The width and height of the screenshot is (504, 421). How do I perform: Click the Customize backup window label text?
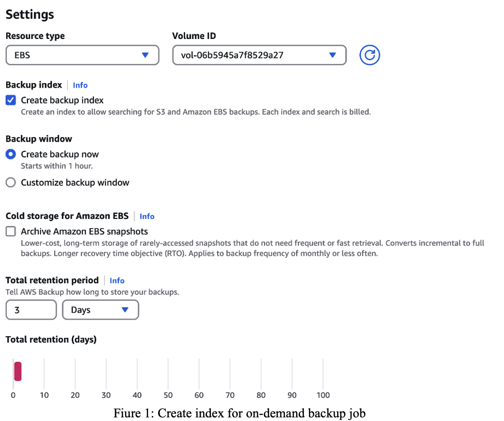[75, 182]
